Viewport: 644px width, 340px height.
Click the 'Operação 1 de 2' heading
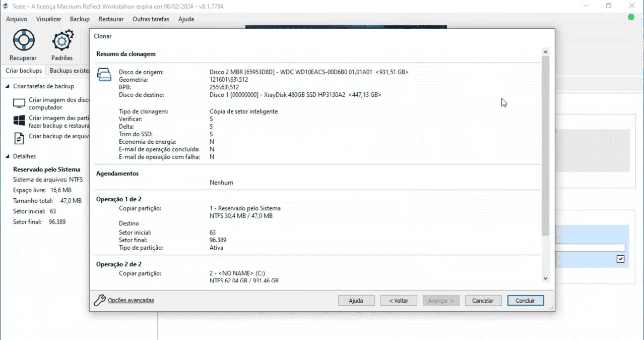[119, 199]
